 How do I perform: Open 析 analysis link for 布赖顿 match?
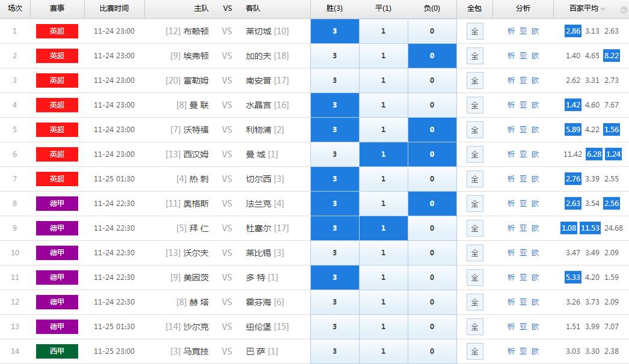coord(511,31)
